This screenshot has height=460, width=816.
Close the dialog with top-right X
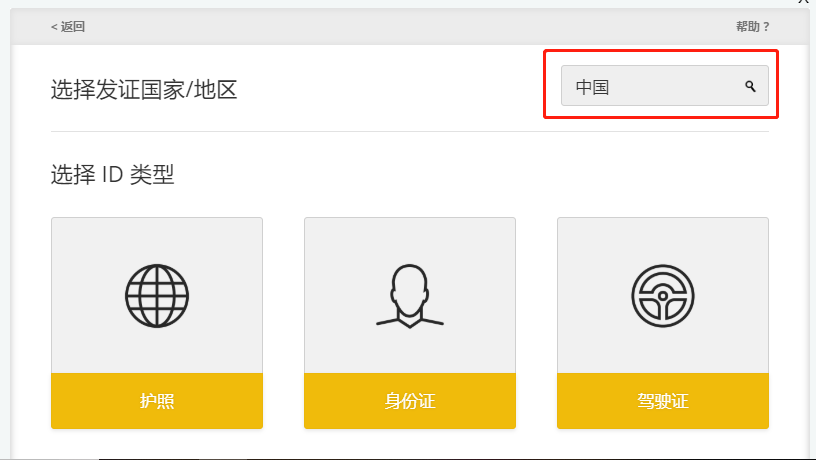803,3
